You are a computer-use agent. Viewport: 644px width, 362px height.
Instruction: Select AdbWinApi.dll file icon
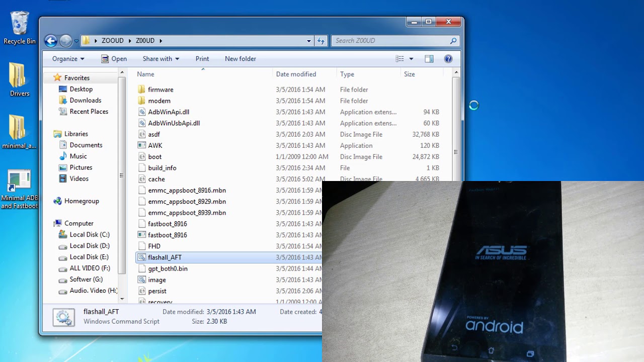(142, 112)
